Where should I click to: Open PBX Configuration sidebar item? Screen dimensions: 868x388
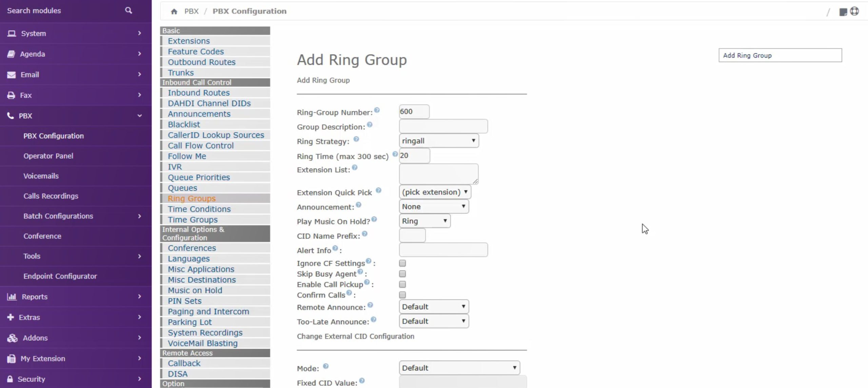(x=54, y=136)
